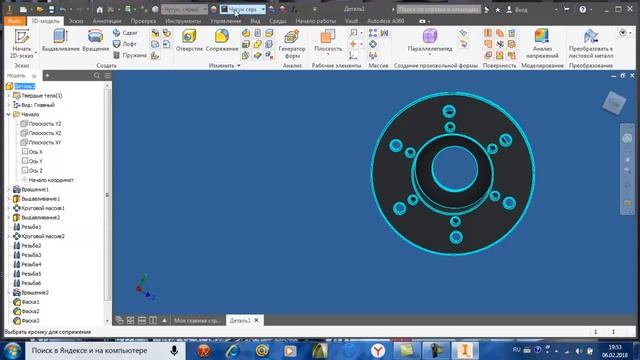
Task: Open the home view icon in quick access toolbar
Action: coord(100,9)
